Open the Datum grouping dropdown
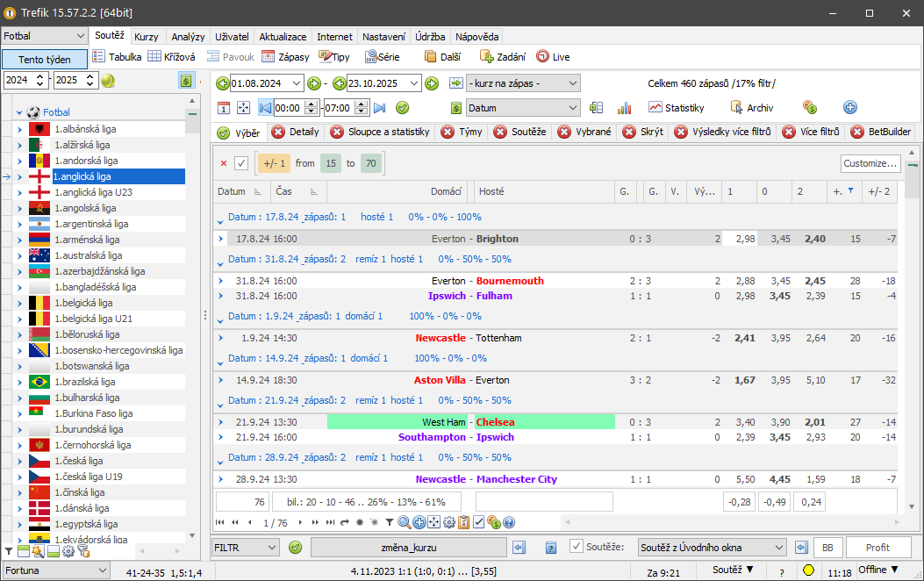 click(x=523, y=108)
